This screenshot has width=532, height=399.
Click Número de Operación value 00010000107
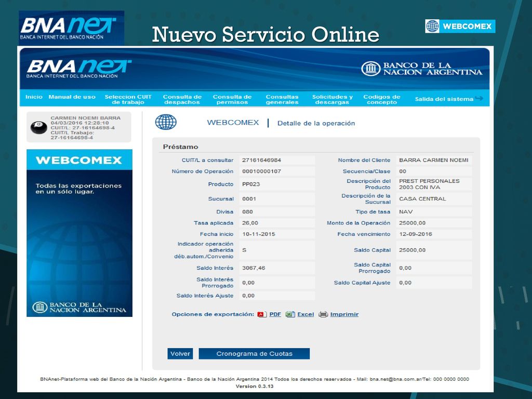(x=277, y=171)
